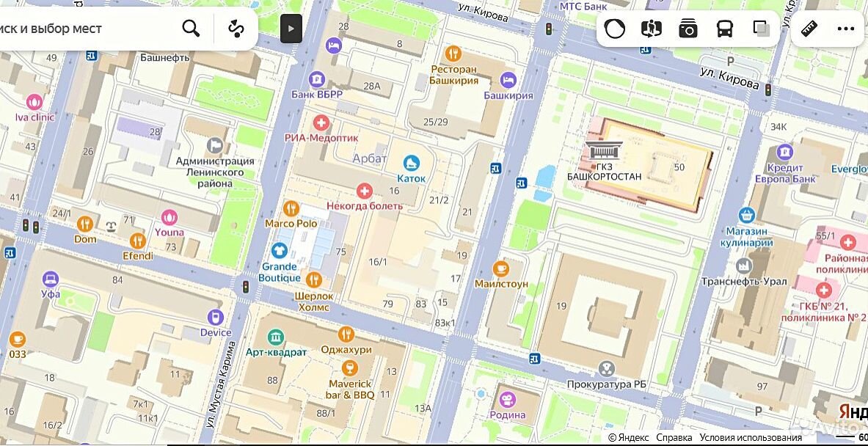This screenshot has width=868, height=446.
Task: Select the Прокуратура РБ marker
Action: [x=608, y=368]
